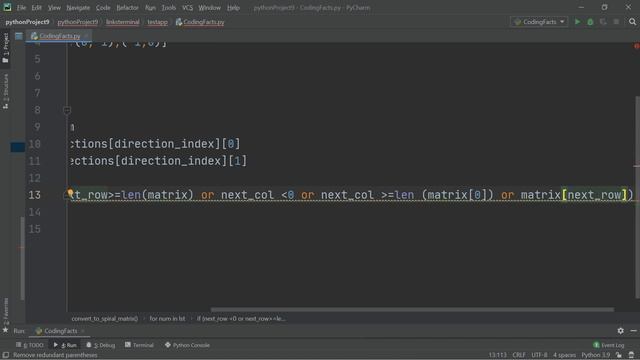Hide the Run panel with minimize icon

tap(633, 331)
